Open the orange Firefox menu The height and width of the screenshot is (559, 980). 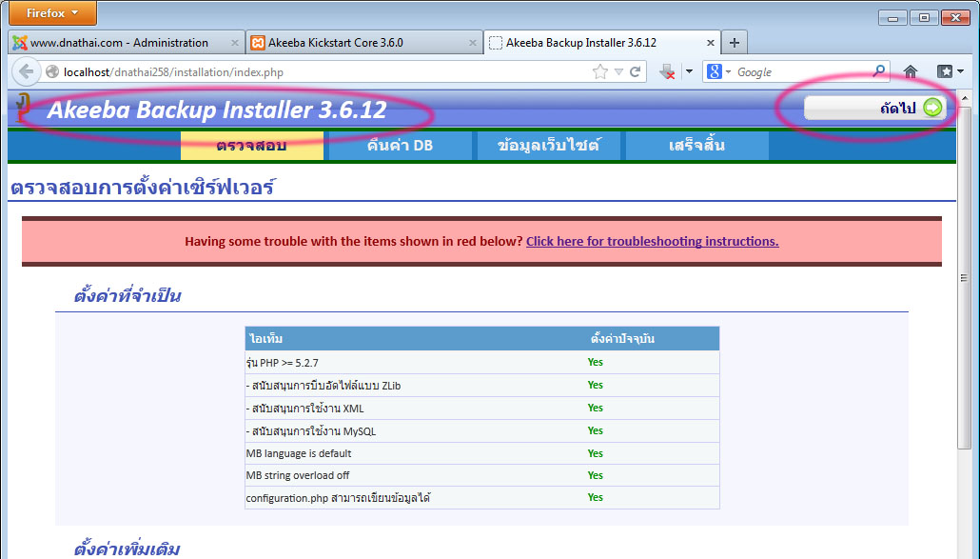click(x=51, y=12)
